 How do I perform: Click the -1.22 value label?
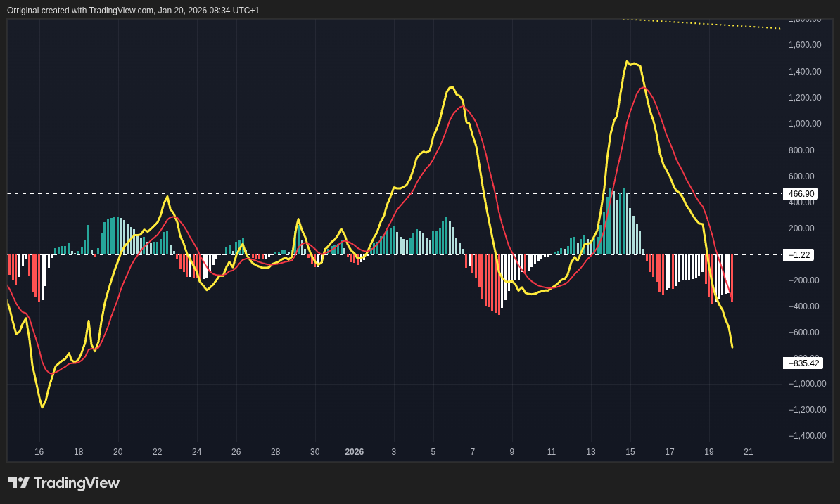tap(798, 254)
